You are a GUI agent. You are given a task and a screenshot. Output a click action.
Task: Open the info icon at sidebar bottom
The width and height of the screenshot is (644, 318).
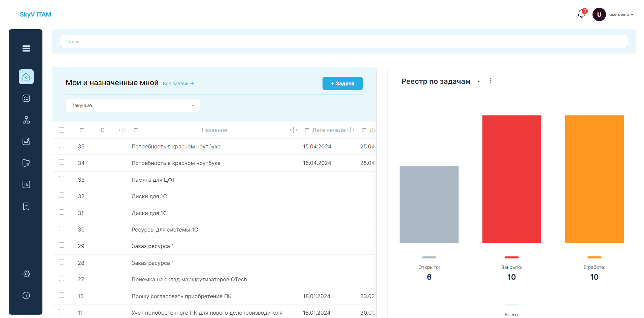tap(26, 295)
